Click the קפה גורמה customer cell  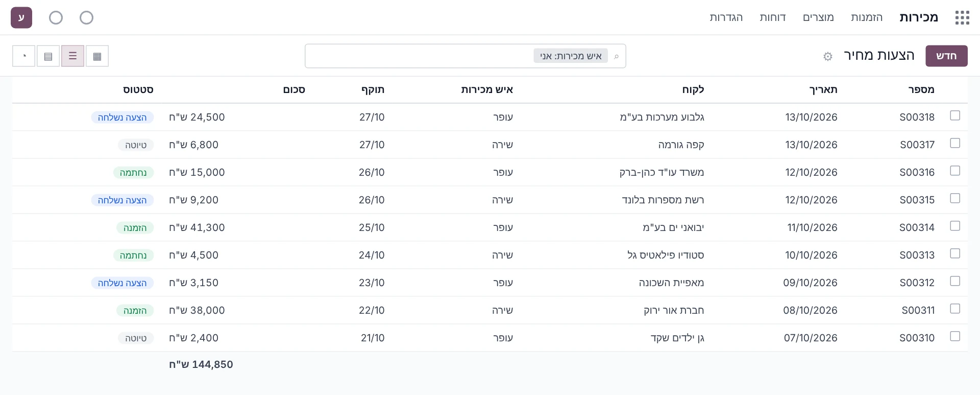(x=681, y=145)
